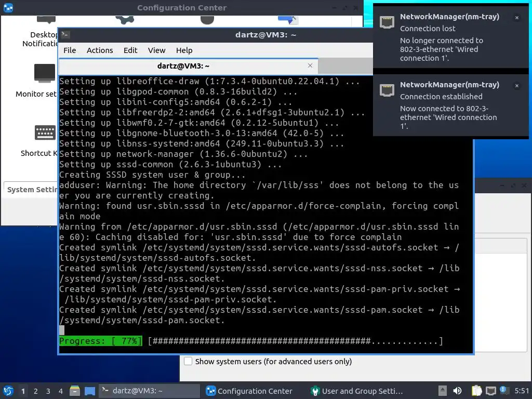Switch to workspace 1 in the pager
Screen dimensions: 532x399
click(23, 391)
